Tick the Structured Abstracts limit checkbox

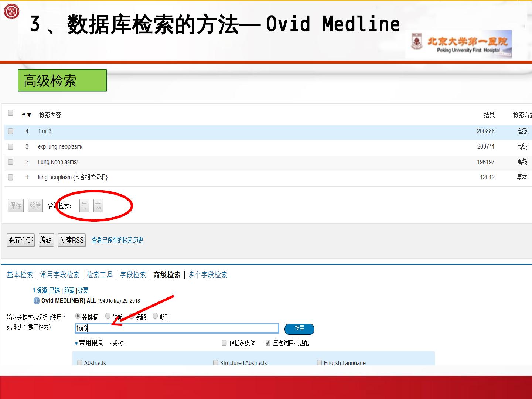pyautogui.click(x=216, y=363)
